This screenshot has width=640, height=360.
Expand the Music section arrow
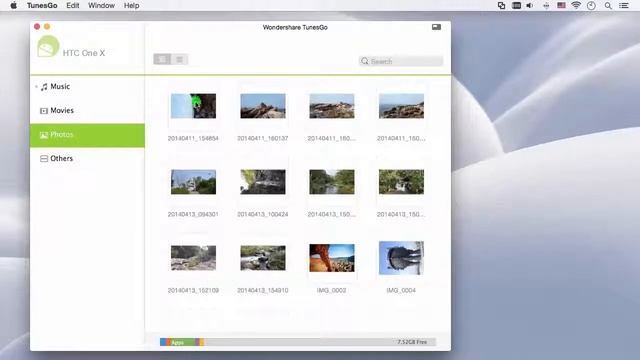[36, 87]
